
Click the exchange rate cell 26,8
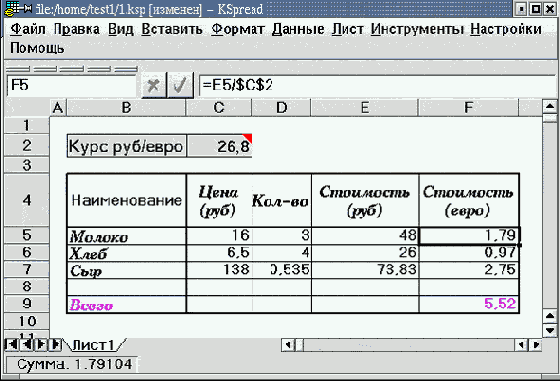click(219, 146)
